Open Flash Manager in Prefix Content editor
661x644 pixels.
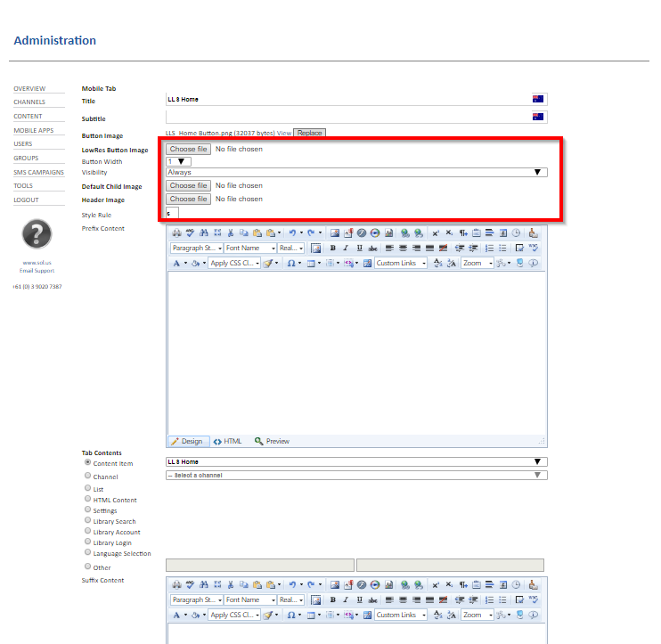[x=362, y=232]
